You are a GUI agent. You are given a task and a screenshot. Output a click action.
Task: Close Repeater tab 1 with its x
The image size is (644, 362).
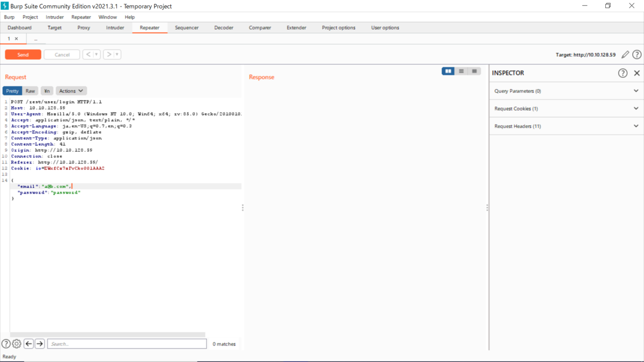16,39
